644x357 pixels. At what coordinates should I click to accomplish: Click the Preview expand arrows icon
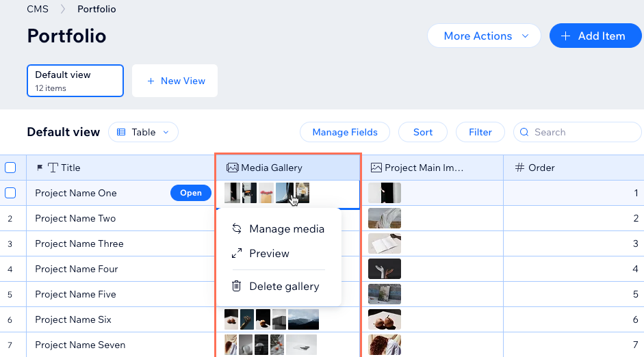pyautogui.click(x=237, y=253)
